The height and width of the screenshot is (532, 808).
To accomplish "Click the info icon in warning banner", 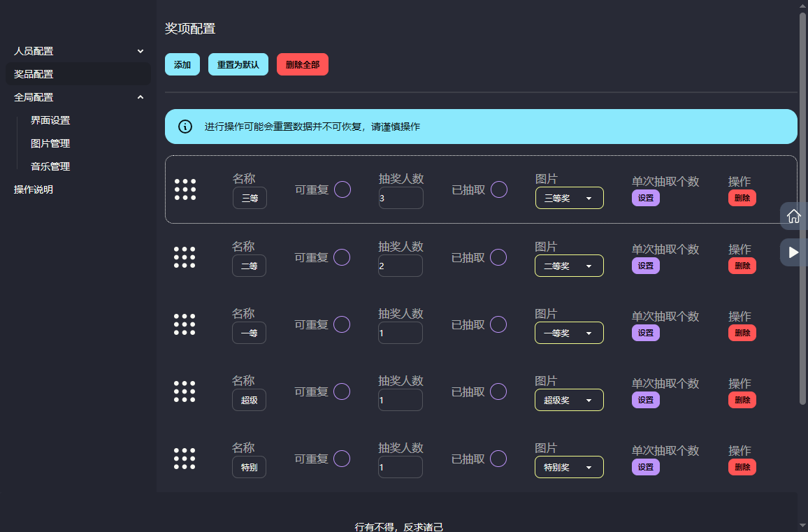I will (x=185, y=127).
